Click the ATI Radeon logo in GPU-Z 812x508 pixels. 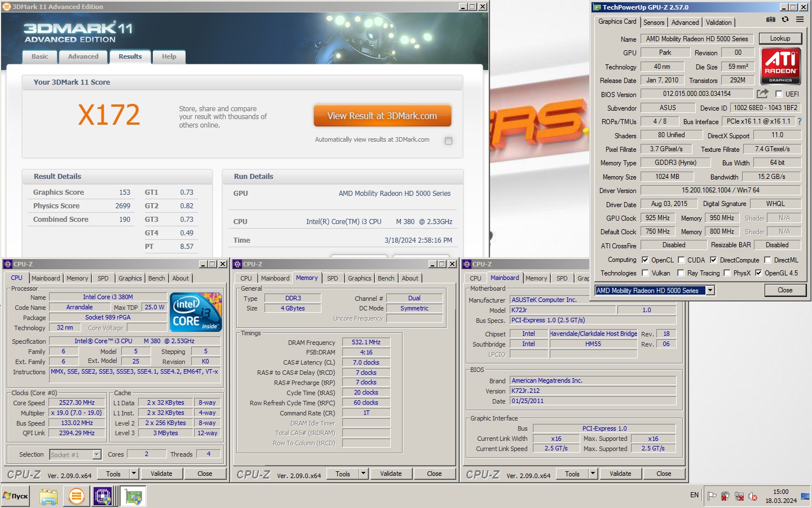tap(780, 65)
